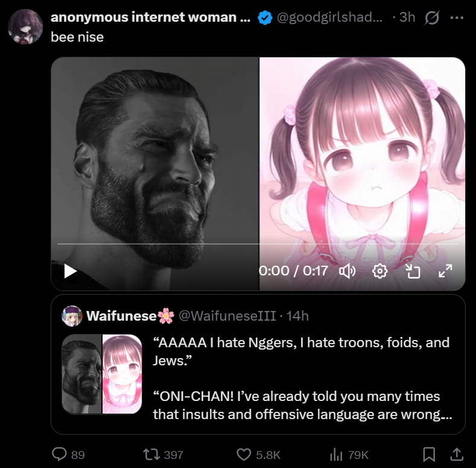This screenshot has height=468, width=476.
Task: Click the blue verified badge
Action: pyautogui.click(x=265, y=18)
